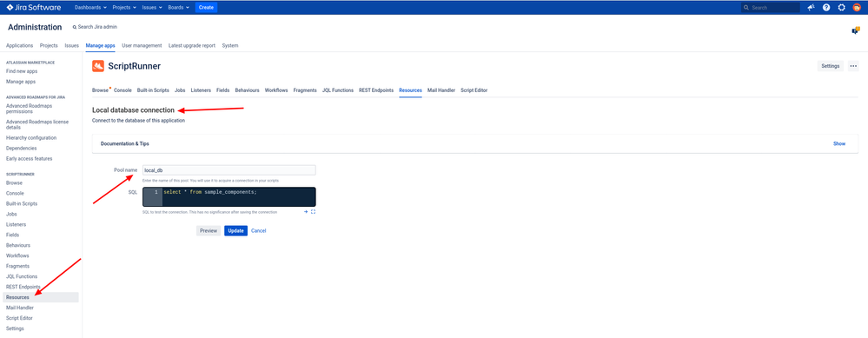This screenshot has width=868, height=338.
Task: Open Early access features sidebar link
Action: pyautogui.click(x=29, y=159)
